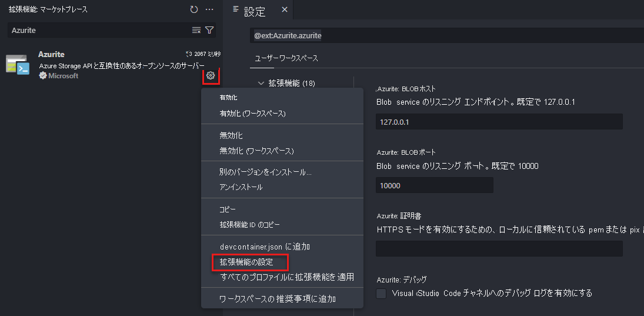
Task: Click the Microsoft publisher name
Action: tap(64, 76)
